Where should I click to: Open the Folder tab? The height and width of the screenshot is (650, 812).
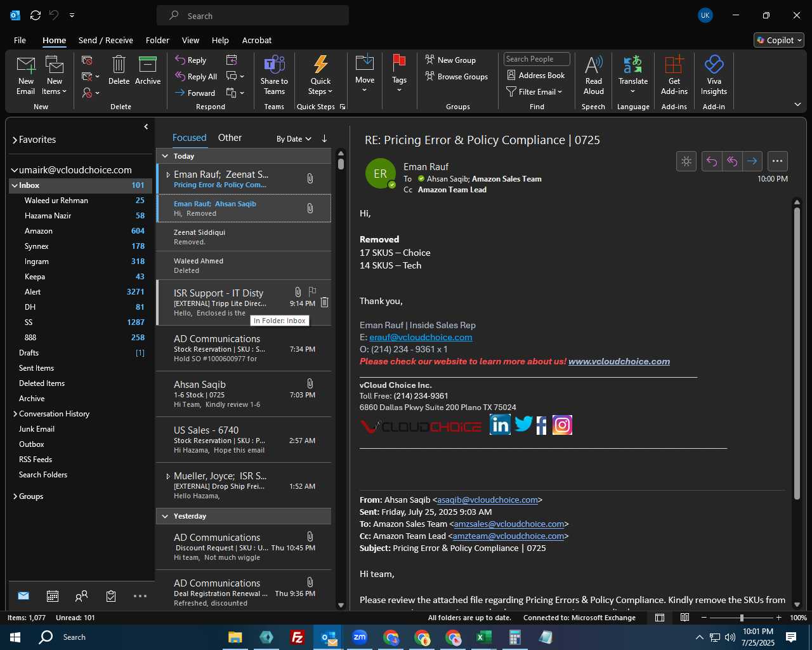[157, 40]
